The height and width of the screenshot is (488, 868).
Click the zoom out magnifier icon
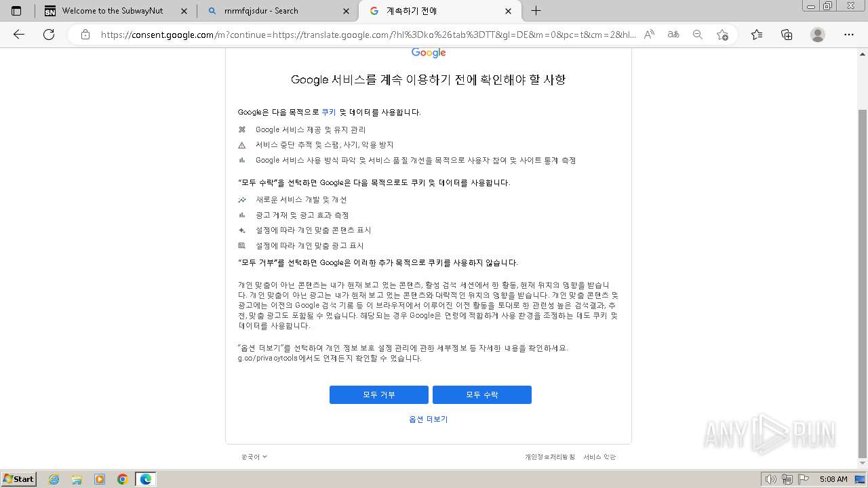697,35
